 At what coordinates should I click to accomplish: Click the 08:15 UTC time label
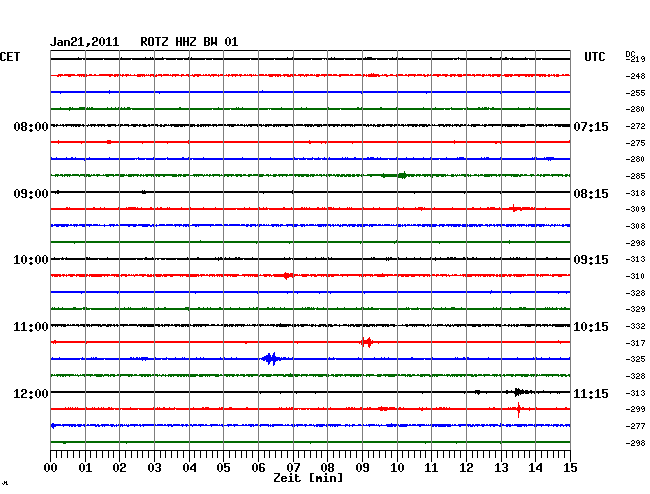(x=591, y=194)
